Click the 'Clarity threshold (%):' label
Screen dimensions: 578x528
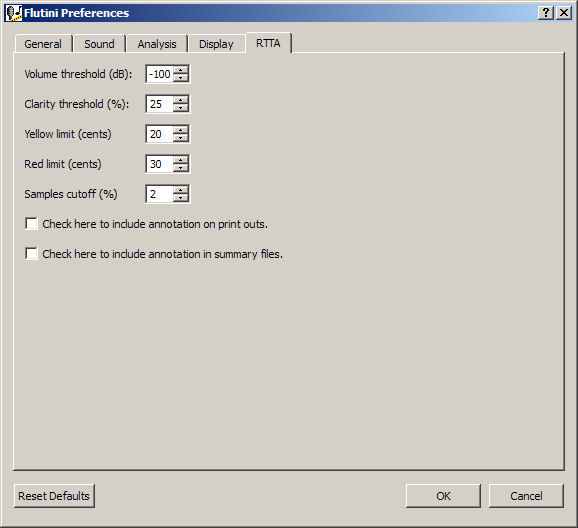coord(77,104)
